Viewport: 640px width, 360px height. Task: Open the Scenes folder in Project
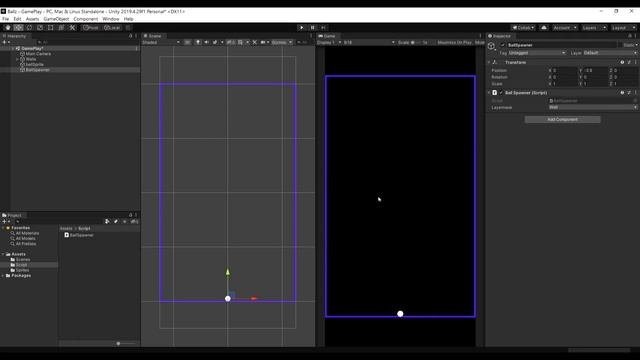[x=22, y=260]
